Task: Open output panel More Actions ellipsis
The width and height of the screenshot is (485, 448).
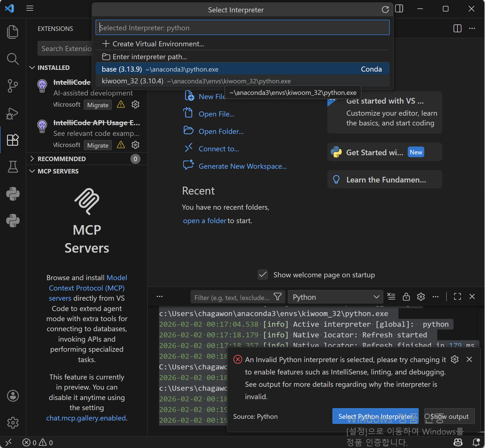Action: (436, 297)
